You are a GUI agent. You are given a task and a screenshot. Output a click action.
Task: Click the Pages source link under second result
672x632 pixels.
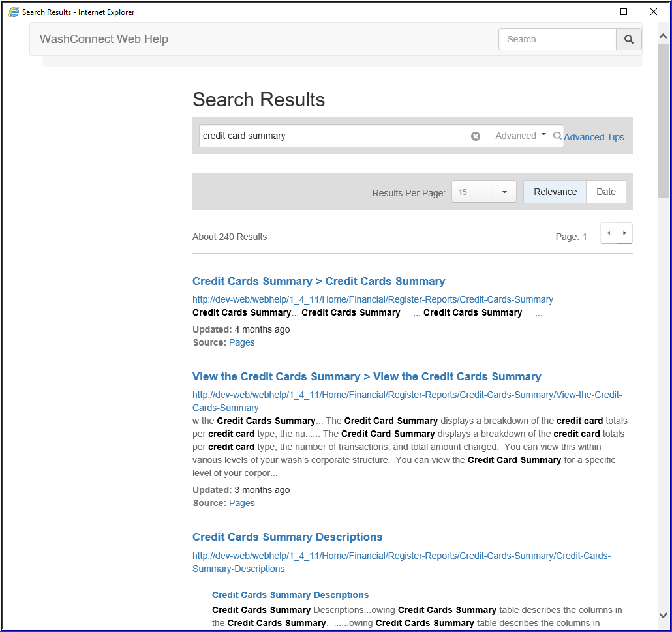tap(241, 503)
